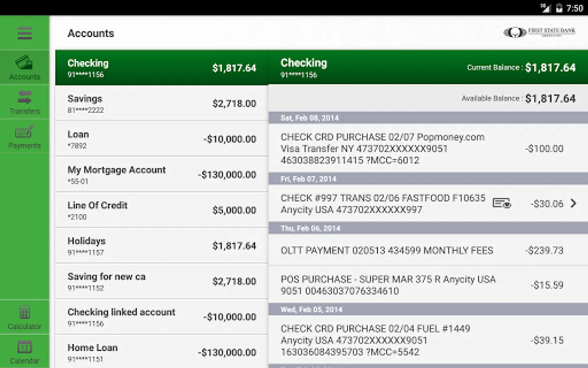Open Checking linked account row
Viewport: 588px width, 368px height.
pyautogui.click(x=161, y=317)
